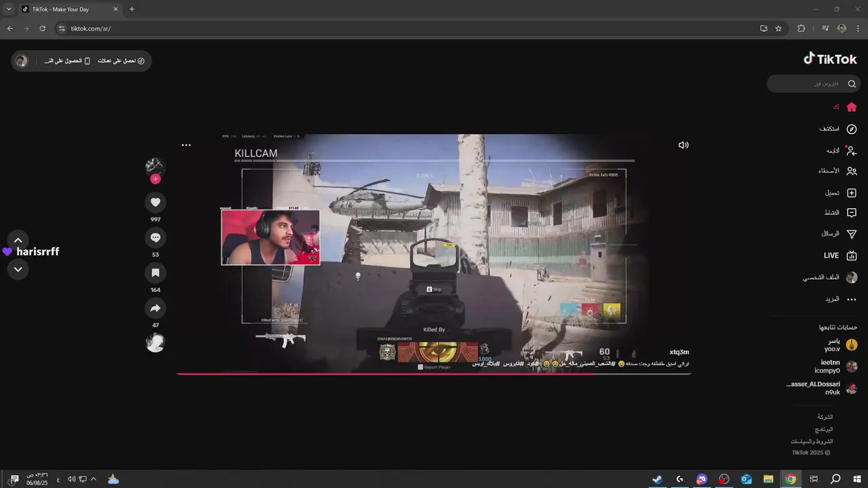Seek on the video progress bar

click(433, 373)
